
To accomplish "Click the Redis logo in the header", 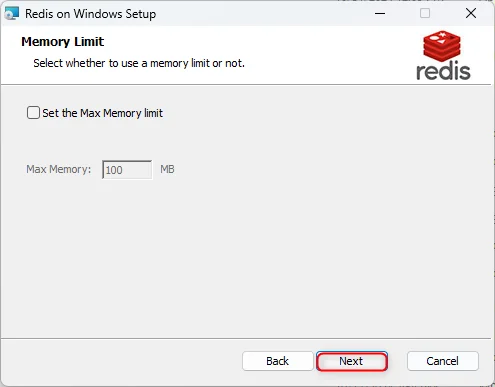I will tap(443, 55).
